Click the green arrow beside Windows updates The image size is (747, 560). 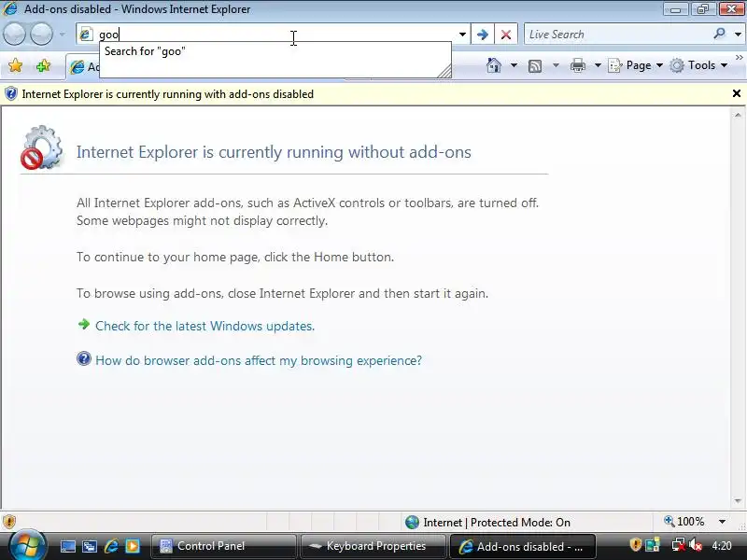tap(84, 324)
